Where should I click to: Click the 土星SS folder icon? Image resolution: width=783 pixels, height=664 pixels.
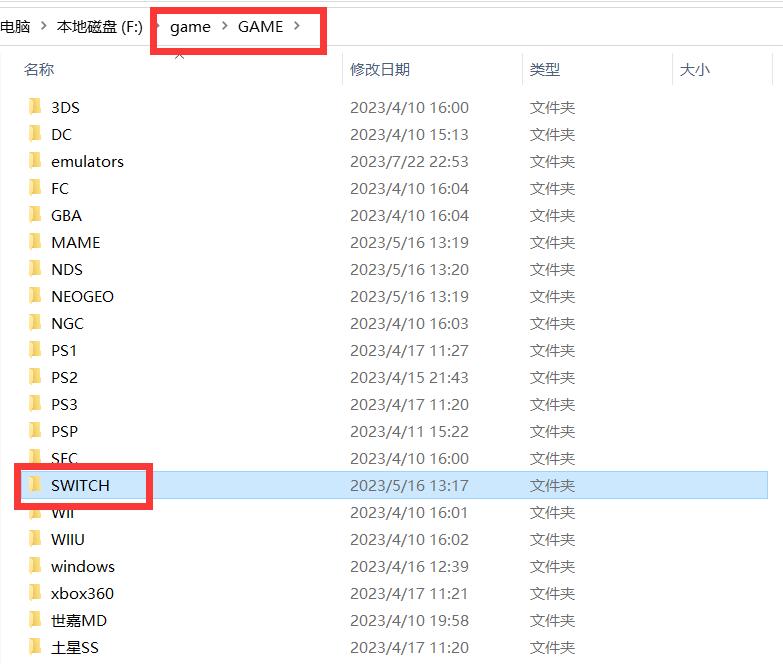point(35,646)
